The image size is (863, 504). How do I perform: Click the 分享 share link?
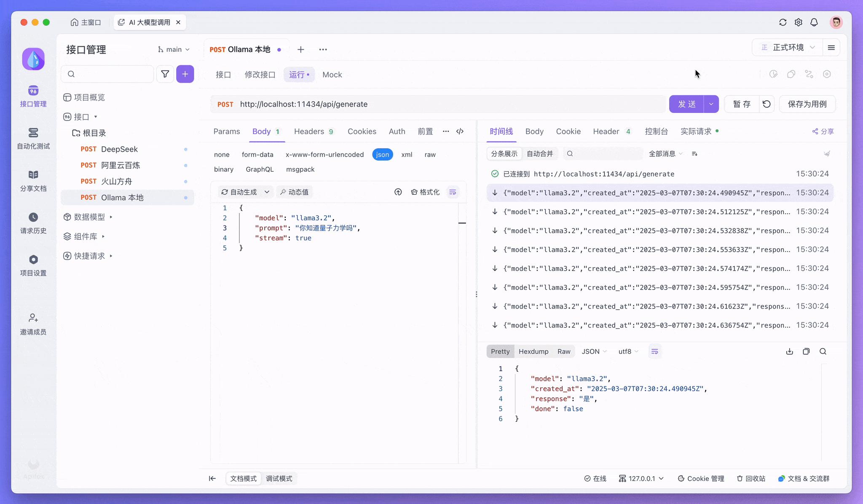823,131
